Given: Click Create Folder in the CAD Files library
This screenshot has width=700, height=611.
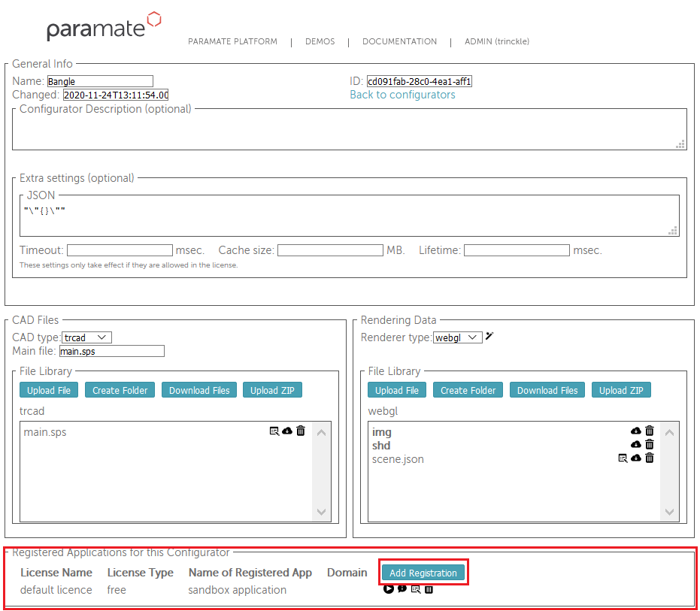Looking at the screenshot, I should point(120,390).
